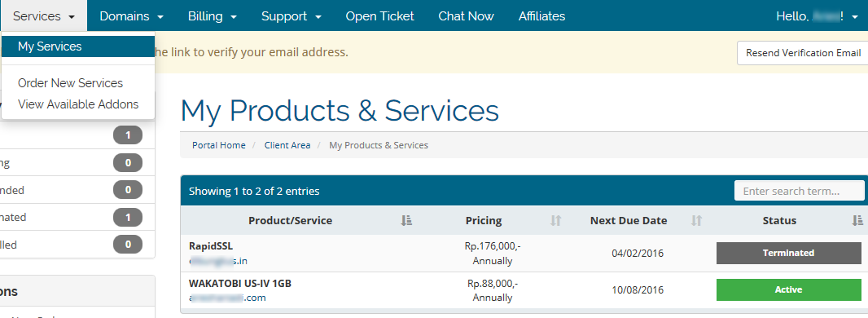Viewport: 868px width, 318px height.
Task: Click the Active status badge
Action: tap(788, 289)
